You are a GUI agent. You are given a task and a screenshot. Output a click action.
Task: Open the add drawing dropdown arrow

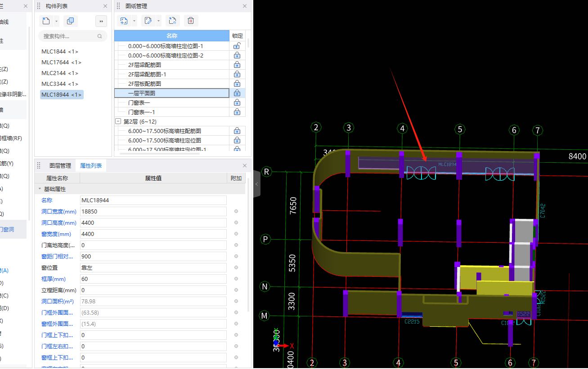135,21
